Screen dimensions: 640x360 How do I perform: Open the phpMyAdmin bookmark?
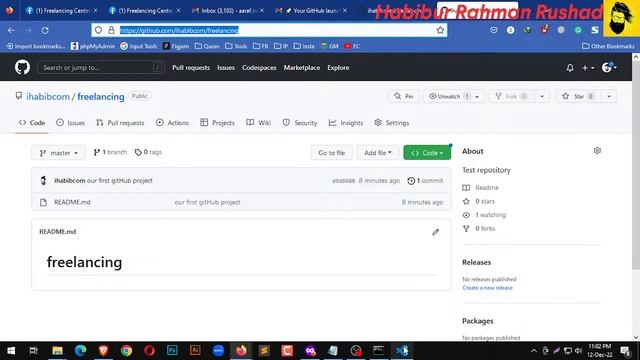[x=93, y=46]
